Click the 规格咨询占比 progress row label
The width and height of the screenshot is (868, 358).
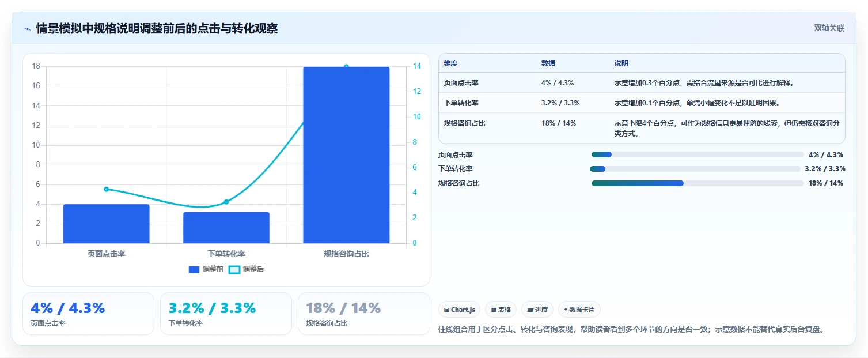pyautogui.click(x=458, y=183)
